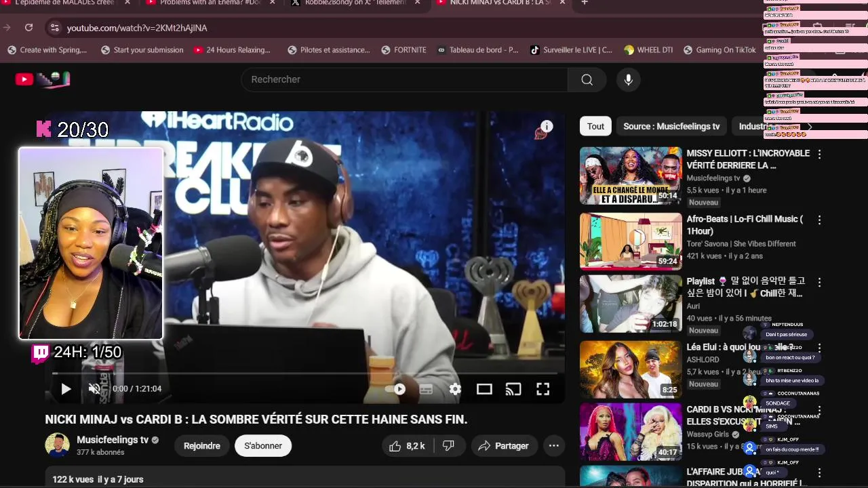Switch to L'épidémie de MALADES browser tab
The height and width of the screenshot is (488, 868).
(x=64, y=3)
